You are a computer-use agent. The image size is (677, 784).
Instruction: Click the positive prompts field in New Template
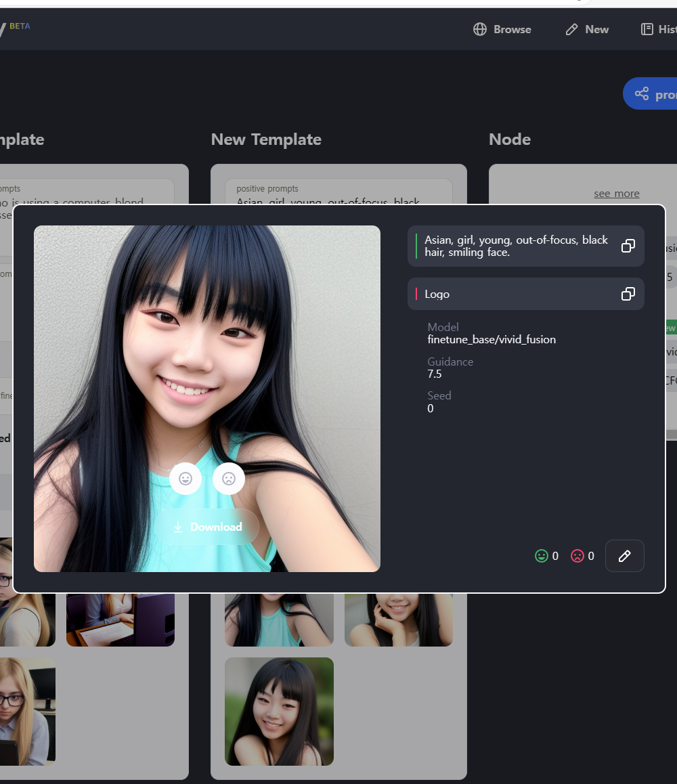pos(339,192)
